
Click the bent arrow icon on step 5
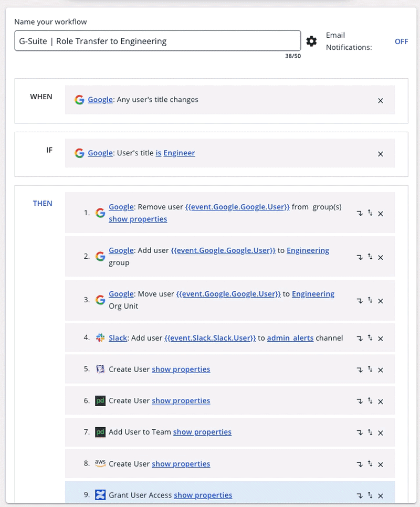[360, 370]
